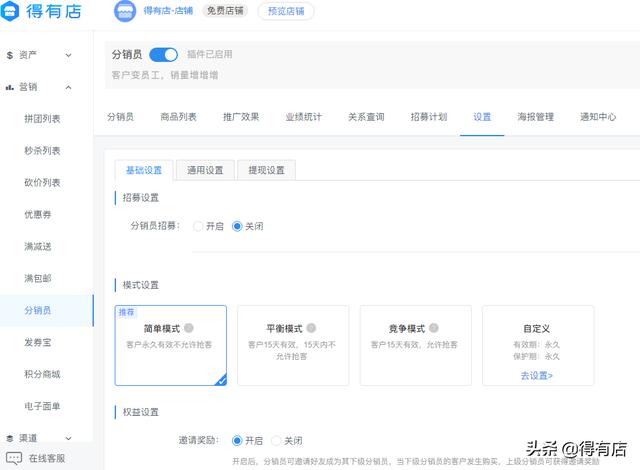This screenshot has height=470, width=640.
Task: Expand the 渠道 sidebar section
Action: click(x=68, y=438)
